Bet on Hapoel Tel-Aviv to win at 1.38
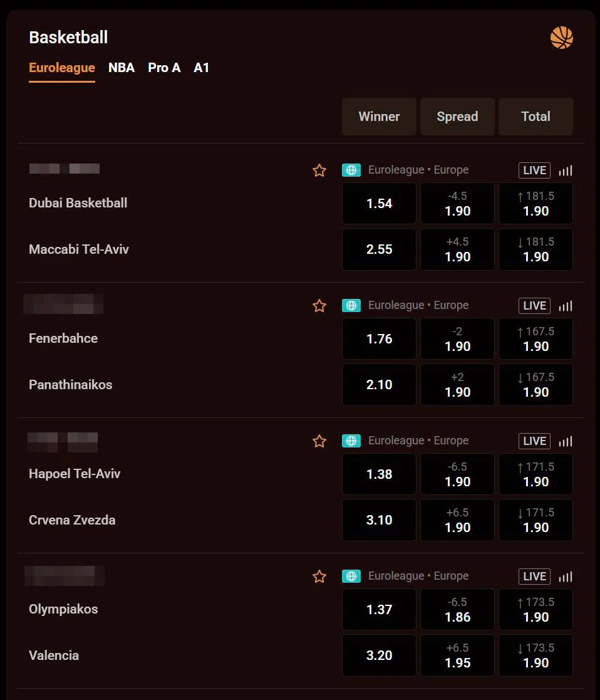 coord(379,474)
